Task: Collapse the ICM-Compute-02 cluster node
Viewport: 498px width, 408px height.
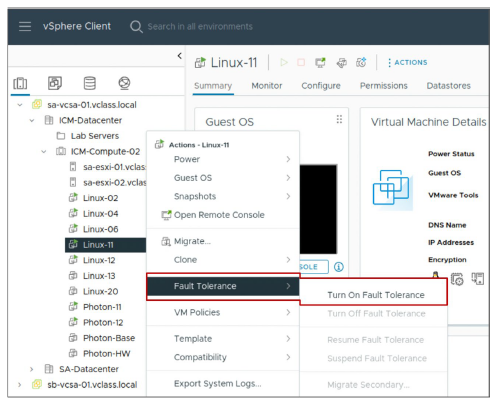Action: click(x=44, y=152)
